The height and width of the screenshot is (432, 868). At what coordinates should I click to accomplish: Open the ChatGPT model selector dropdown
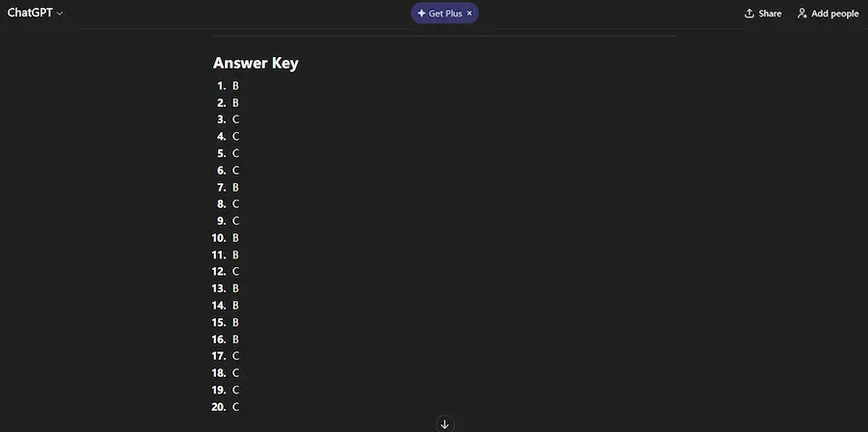click(36, 13)
